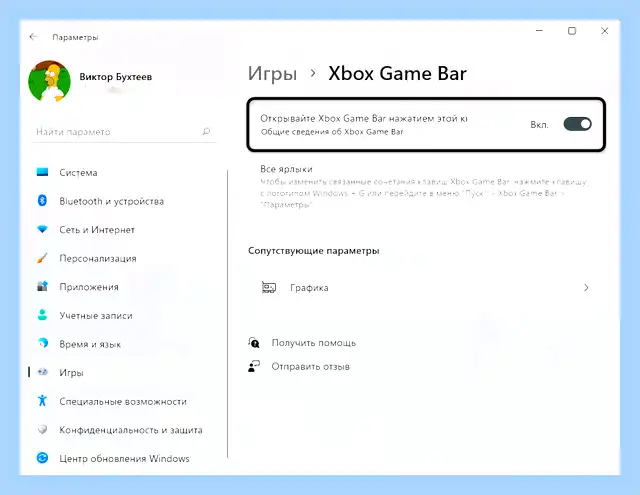
Task: Click the Система monitor icon
Action: [42, 172]
